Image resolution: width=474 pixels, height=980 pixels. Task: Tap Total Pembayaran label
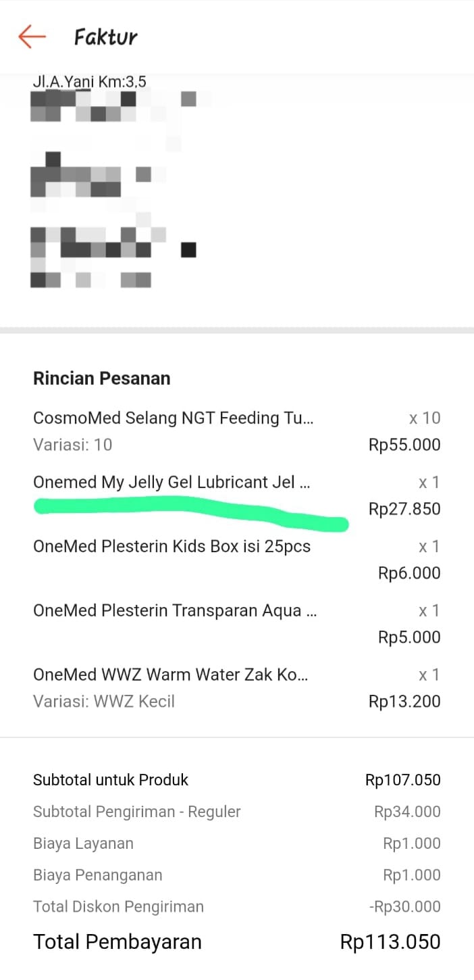[x=117, y=941]
